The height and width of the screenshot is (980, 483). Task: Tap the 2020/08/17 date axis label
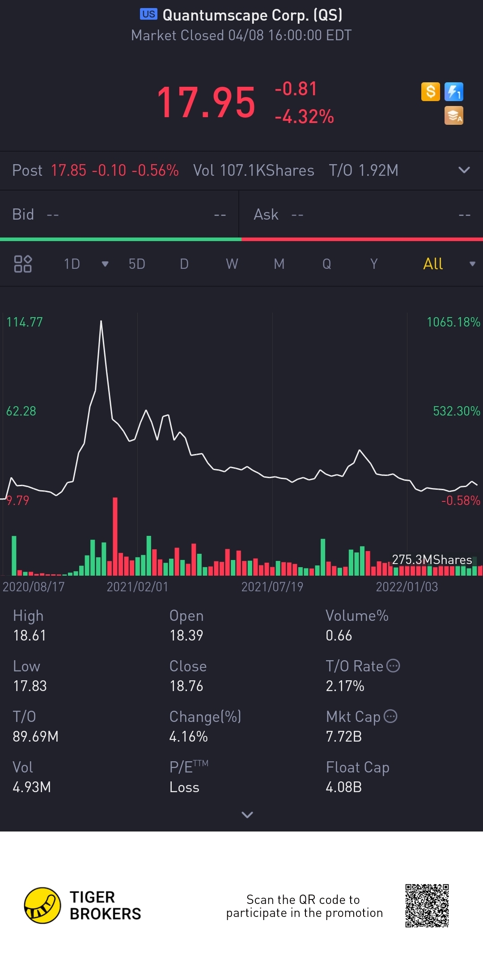(x=34, y=586)
